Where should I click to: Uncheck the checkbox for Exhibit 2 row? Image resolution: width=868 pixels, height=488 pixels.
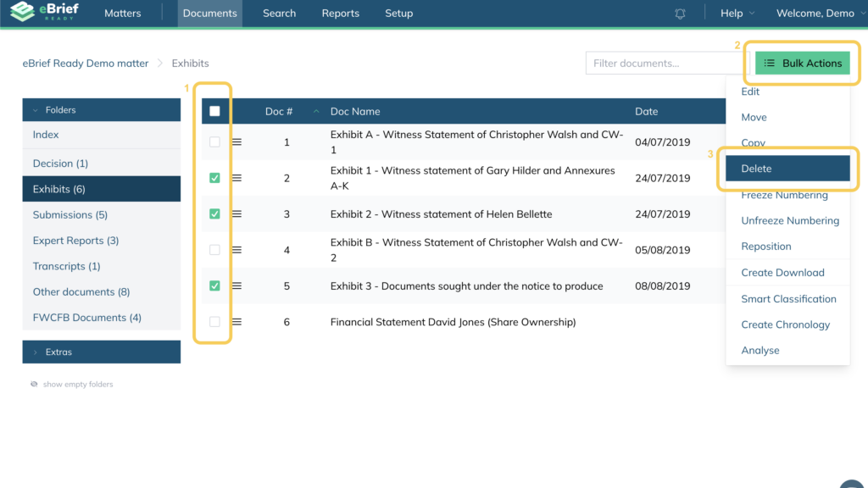(214, 214)
